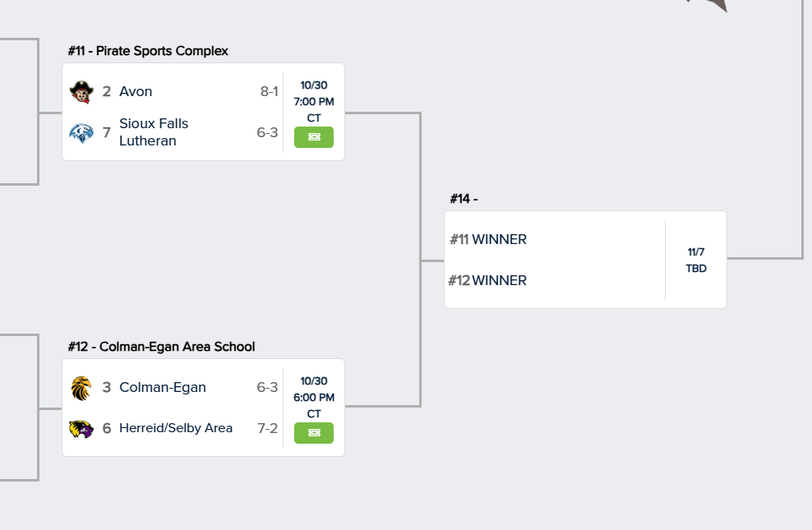Open the Colman-Egan team link

pyautogui.click(x=163, y=387)
